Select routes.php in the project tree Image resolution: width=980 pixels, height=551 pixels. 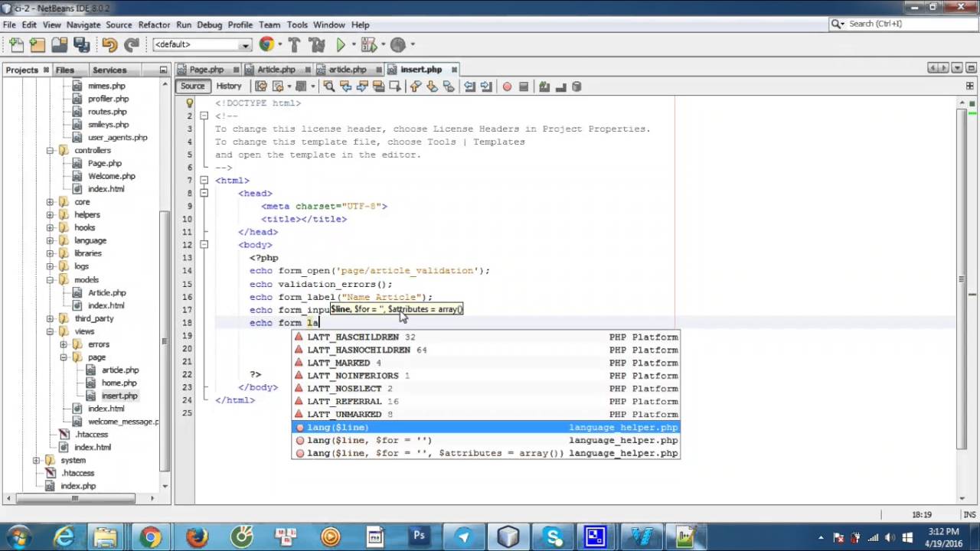tap(107, 112)
